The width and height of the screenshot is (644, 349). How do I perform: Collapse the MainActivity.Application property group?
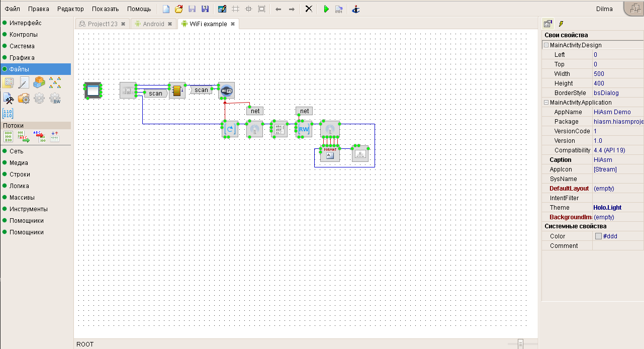pos(546,103)
